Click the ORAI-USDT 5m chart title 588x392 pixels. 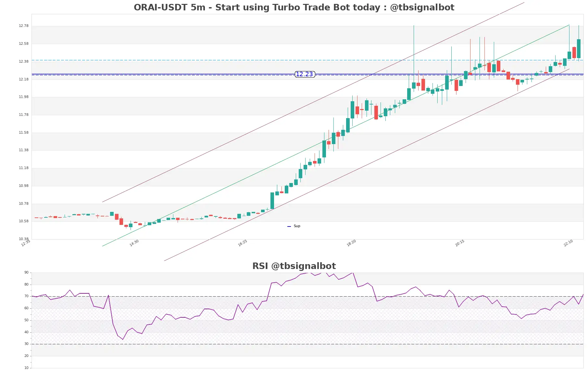coord(294,7)
